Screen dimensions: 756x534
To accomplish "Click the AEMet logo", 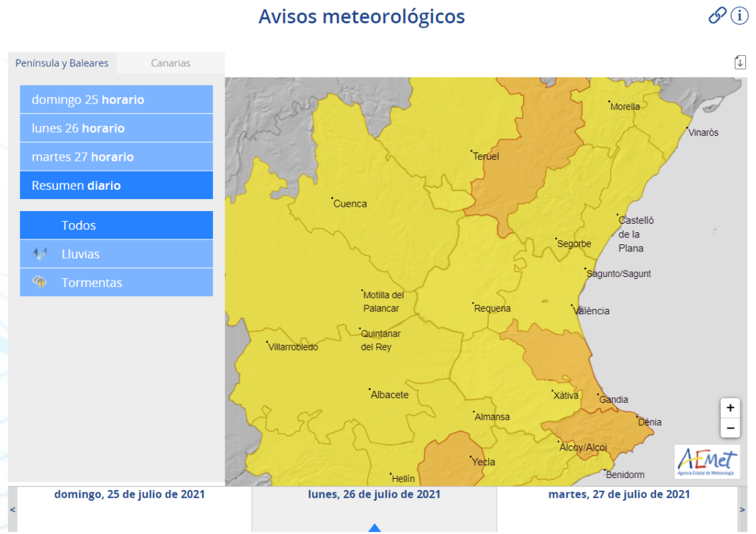I will (706, 461).
